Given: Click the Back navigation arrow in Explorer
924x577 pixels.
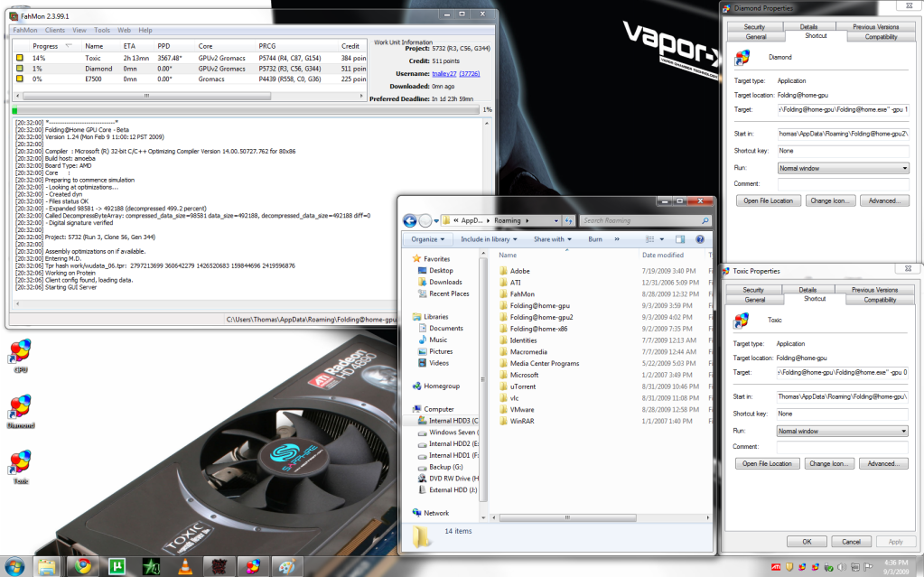Looking at the screenshot, I should point(408,219).
